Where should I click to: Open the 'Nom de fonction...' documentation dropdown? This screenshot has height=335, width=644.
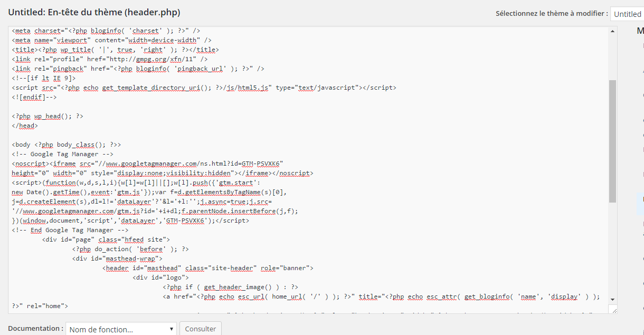[x=121, y=329]
